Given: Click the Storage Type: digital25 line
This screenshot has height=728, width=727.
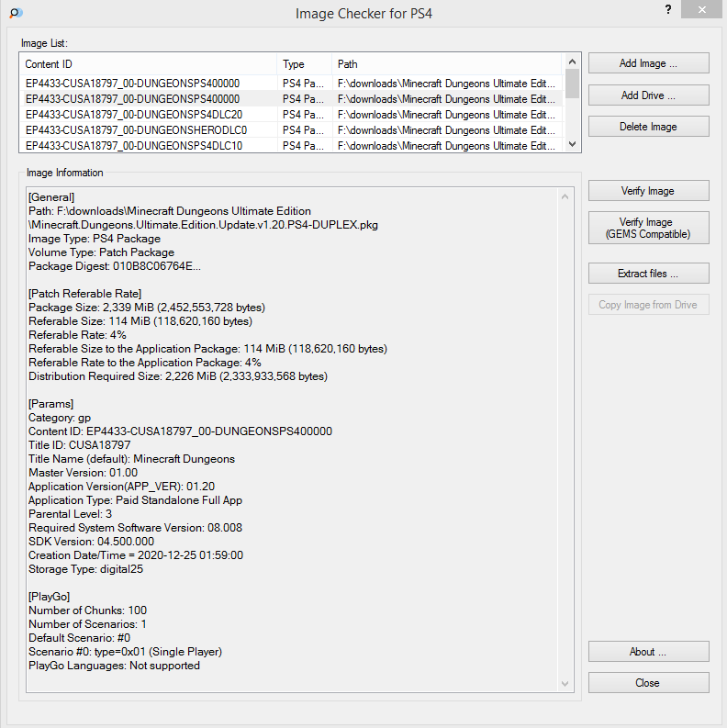Looking at the screenshot, I should point(86,569).
